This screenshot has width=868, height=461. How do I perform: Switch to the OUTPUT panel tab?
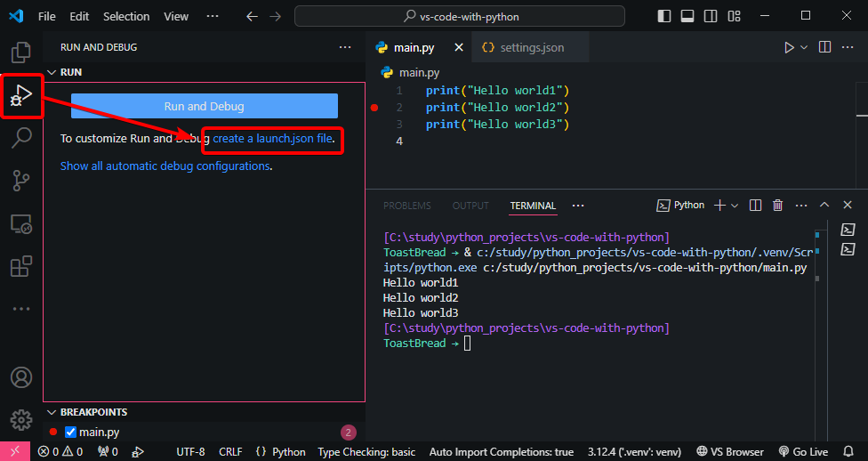(470, 206)
